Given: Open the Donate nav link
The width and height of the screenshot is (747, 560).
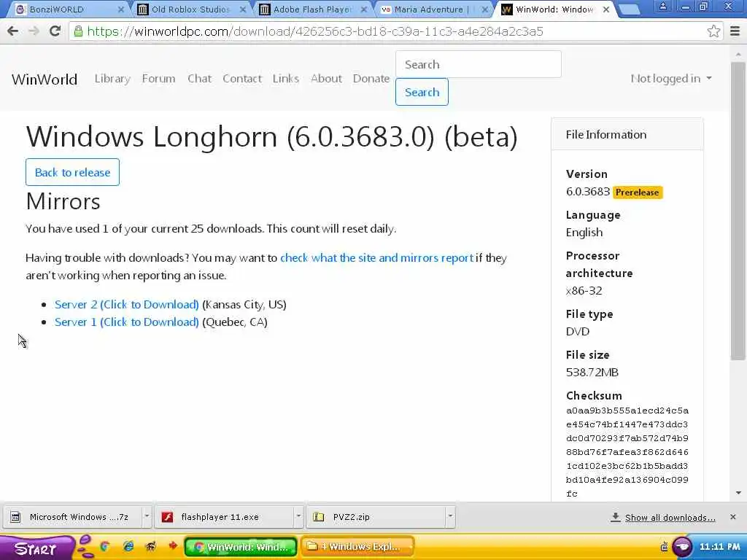Looking at the screenshot, I should 371,79.
